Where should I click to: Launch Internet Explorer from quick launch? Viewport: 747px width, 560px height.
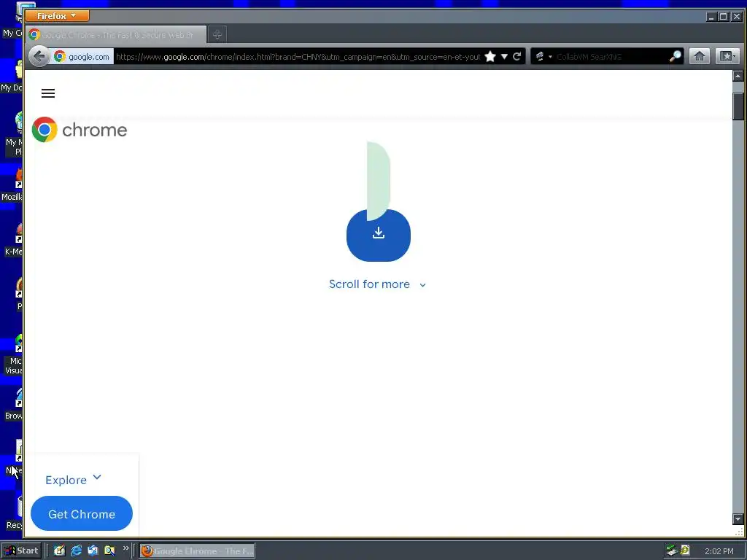click(76, 551)
